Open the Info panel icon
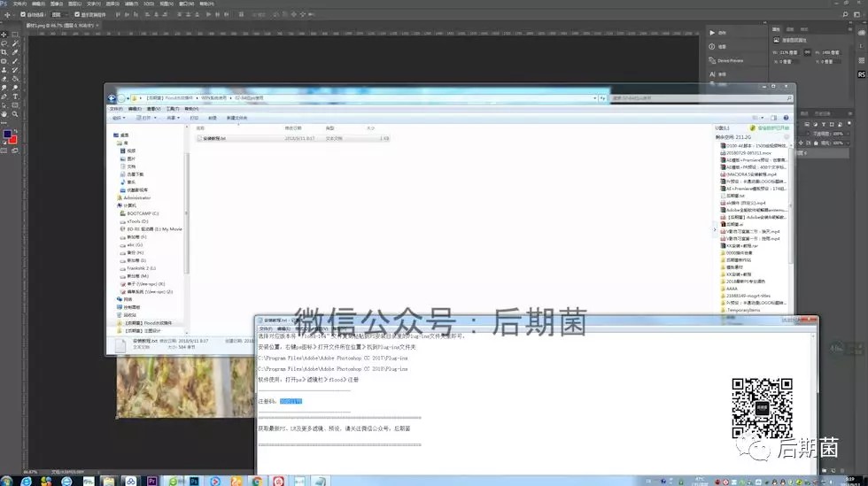The width and height of the screenshot is (868, 486). pyautogui.click(x=712, y=47)
